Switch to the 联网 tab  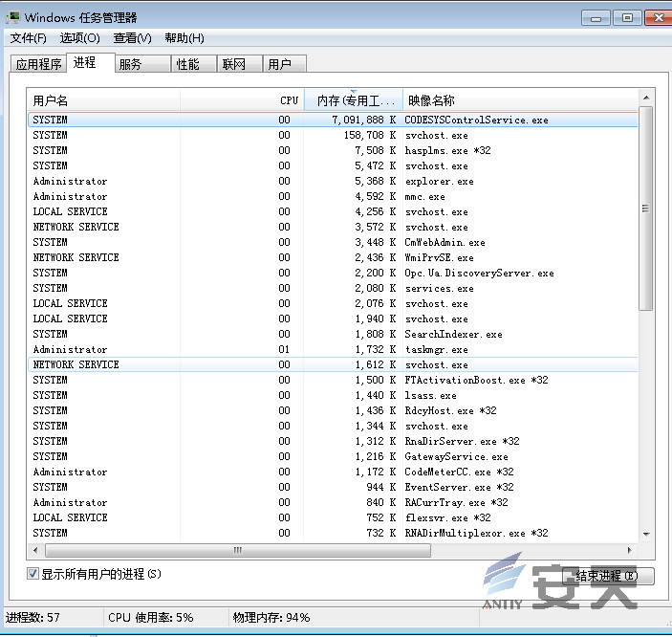tap(240, 64)
